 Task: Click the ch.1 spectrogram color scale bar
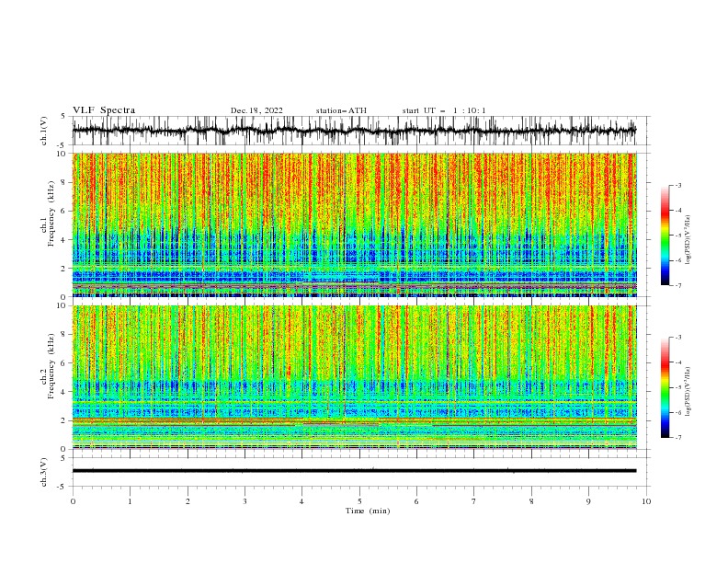point(665,236)
